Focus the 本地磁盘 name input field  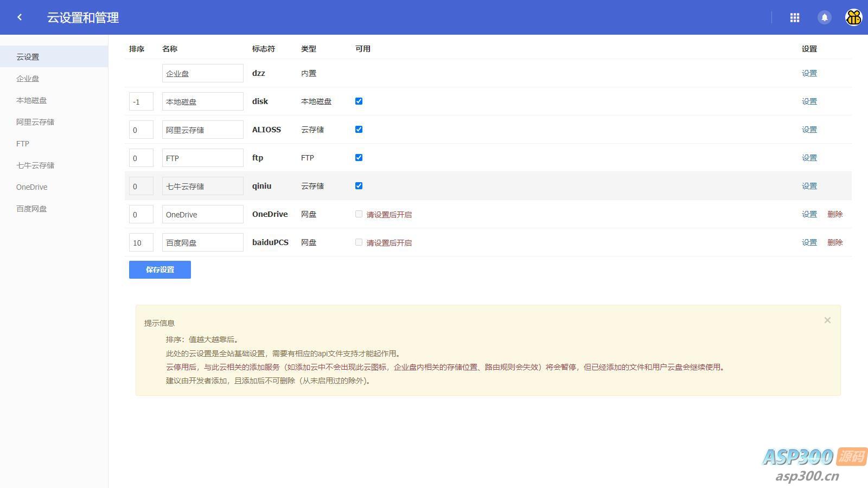[x=202, y=101]
